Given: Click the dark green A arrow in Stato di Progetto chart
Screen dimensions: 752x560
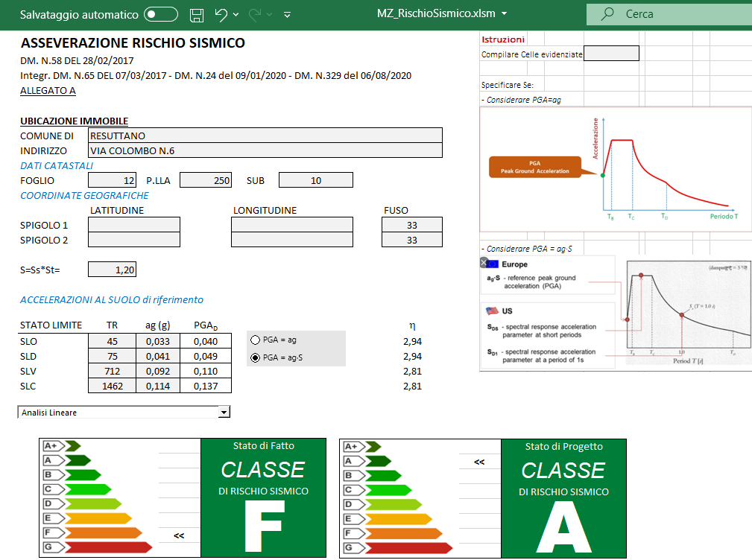Looking at the screenshot, I should coord(378,461).
